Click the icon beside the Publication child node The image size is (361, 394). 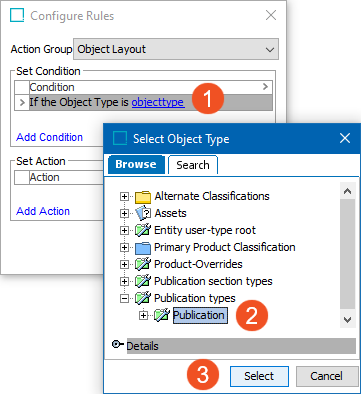(x=162, y=315)
